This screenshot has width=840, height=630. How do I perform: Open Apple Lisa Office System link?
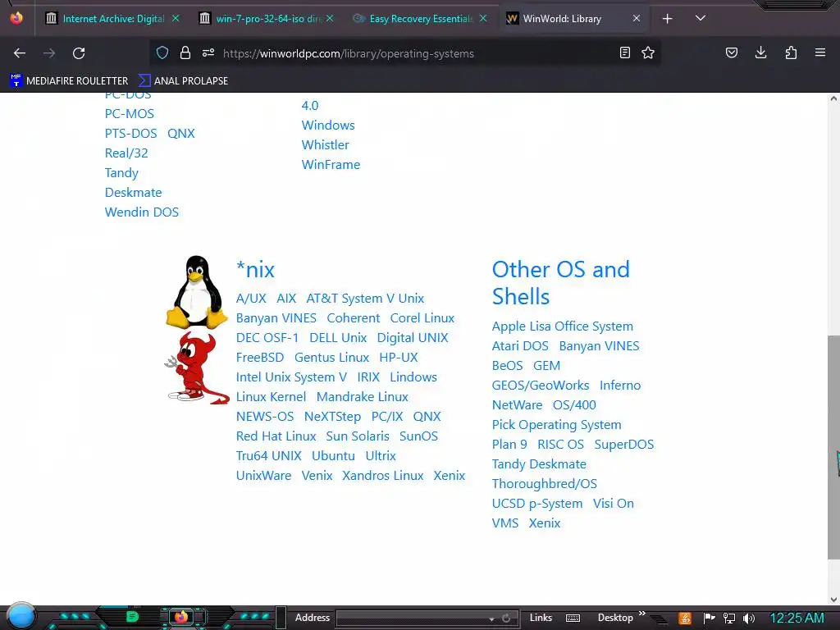(563, 326)
